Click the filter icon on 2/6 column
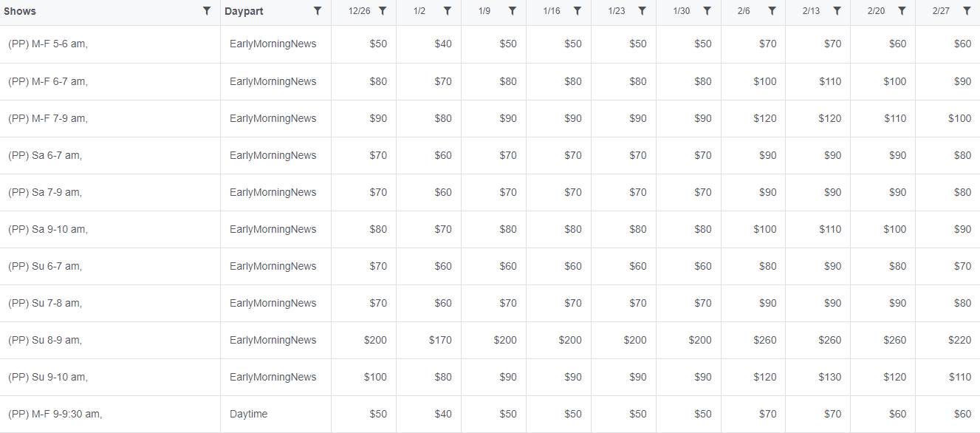This screenshot has width=980, height=433. (772, 11)
